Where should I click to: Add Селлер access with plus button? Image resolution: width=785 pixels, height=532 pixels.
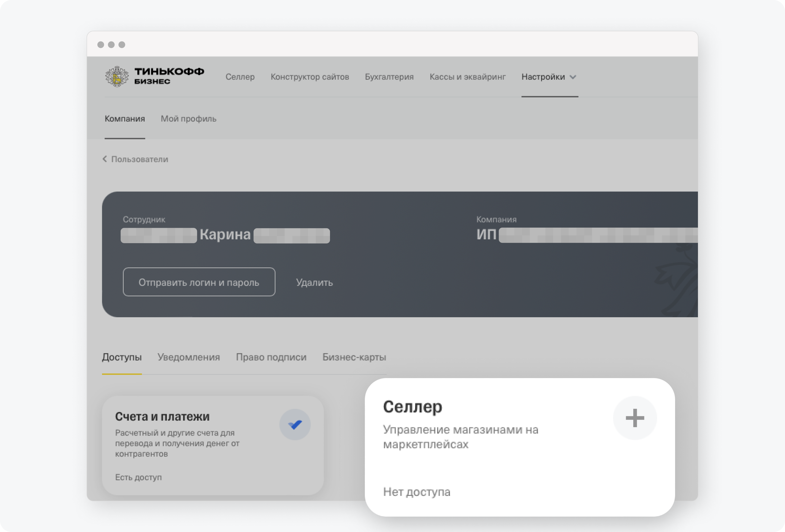[x=635, y=418]
